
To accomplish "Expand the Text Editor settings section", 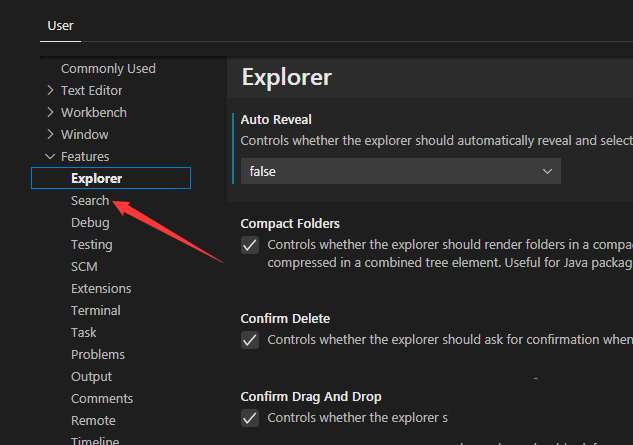I will [x=51, y=91].
